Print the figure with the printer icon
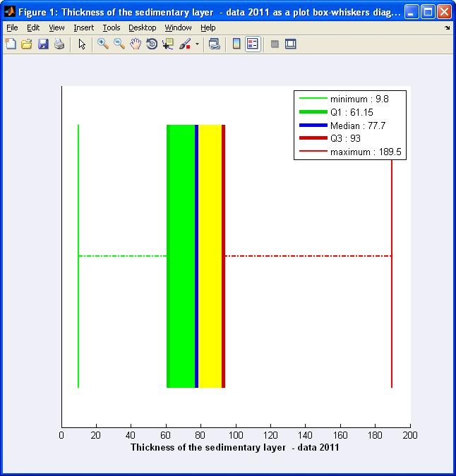This screenshot has height=476, width=456. [59, 44]
